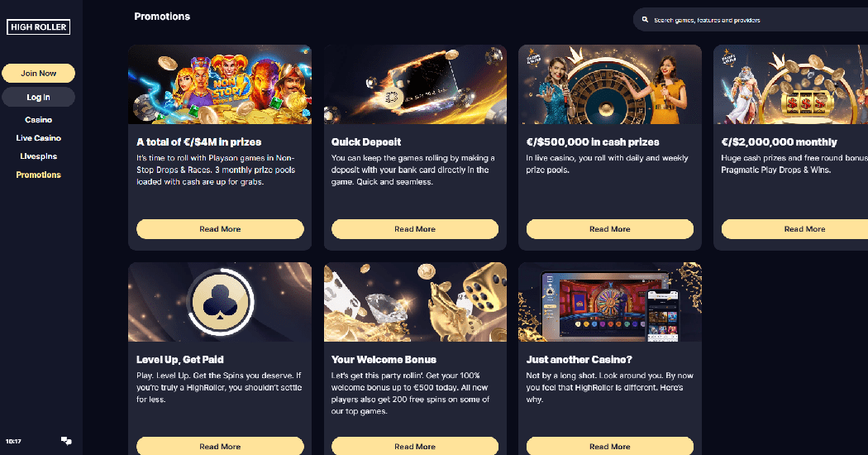The height and width of the screenshot is (455, 868).
Task: Click the Join Now button
Action: [38, 73]
